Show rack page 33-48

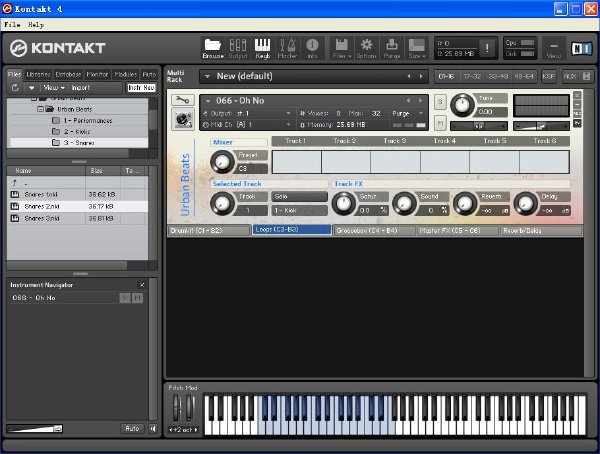[x=498, y=76]
